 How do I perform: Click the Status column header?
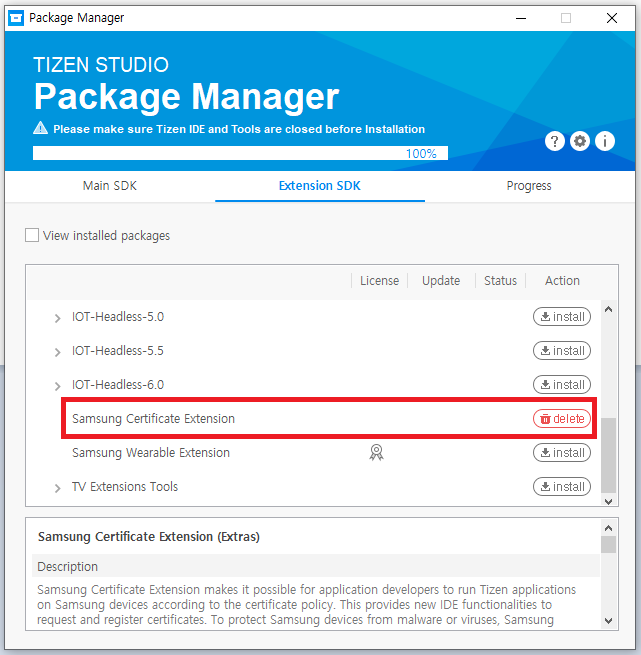[x=500, y=280]
